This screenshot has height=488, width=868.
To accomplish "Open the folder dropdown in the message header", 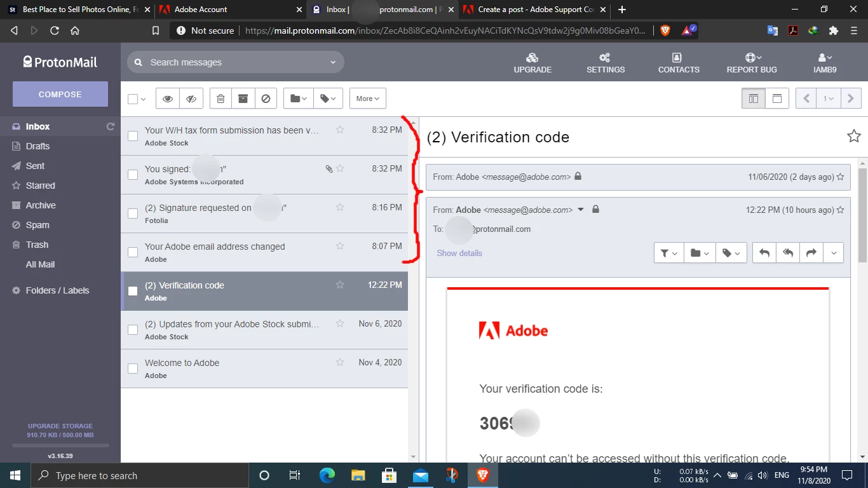I will tap(699, 253).
